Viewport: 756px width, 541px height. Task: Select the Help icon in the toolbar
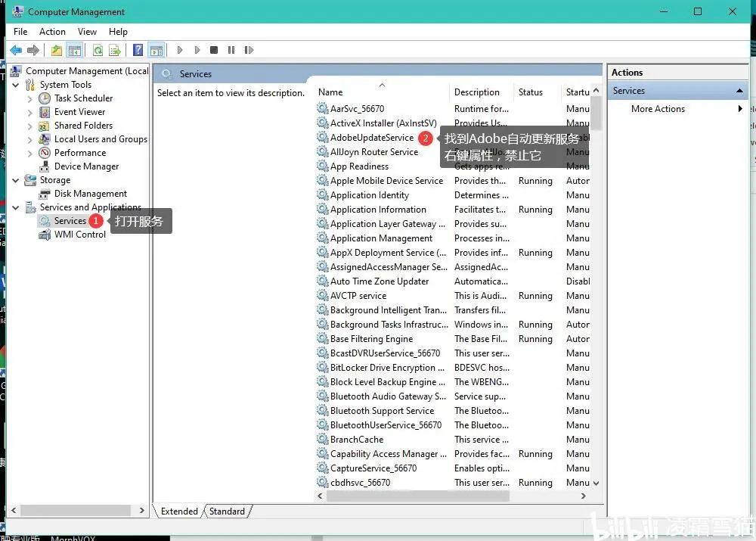138,50
